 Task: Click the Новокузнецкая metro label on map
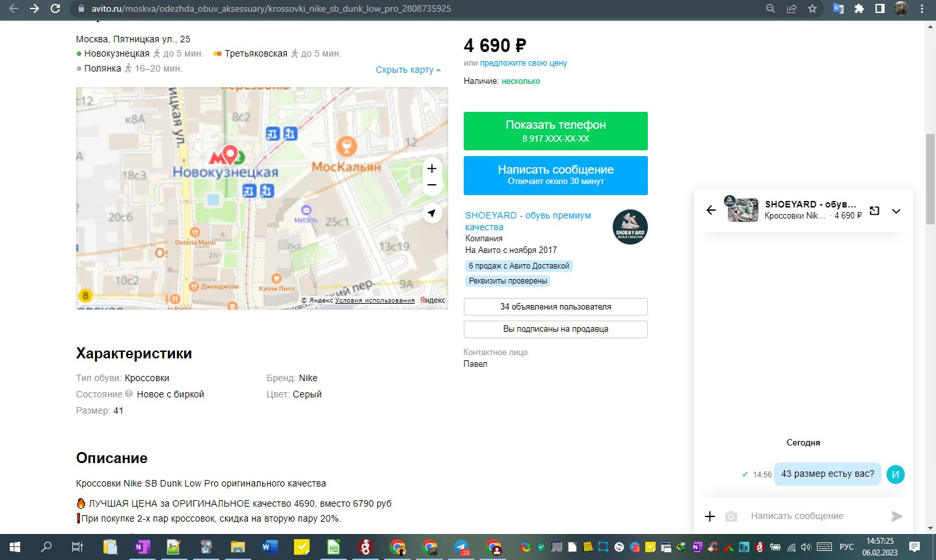pos(225,172)
